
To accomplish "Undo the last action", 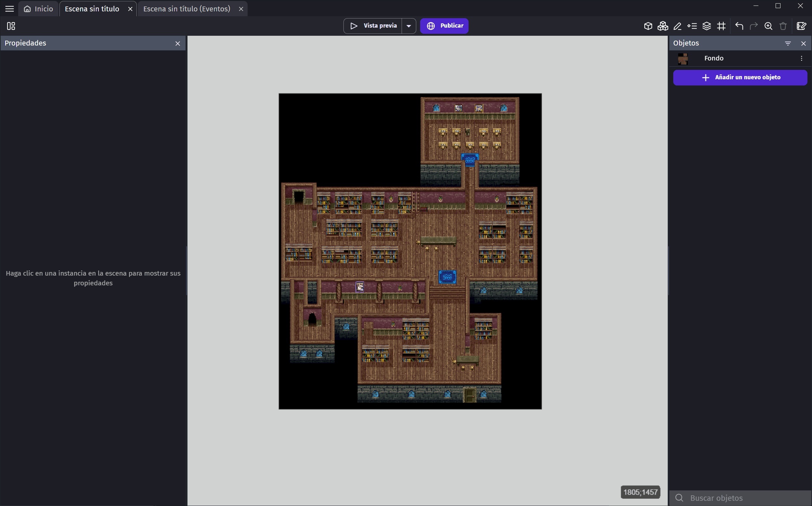I will [x=739, y=26].
